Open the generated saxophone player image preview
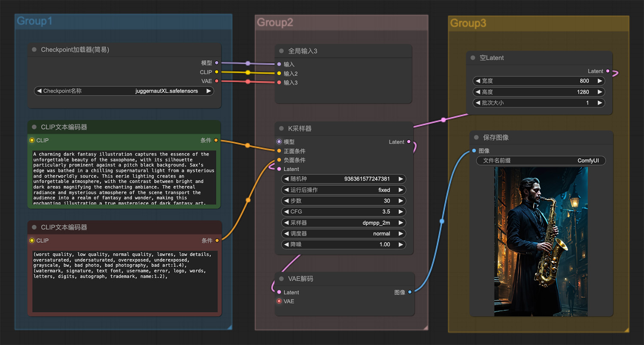This screenshot has width=644, height=345. [541, 242]
